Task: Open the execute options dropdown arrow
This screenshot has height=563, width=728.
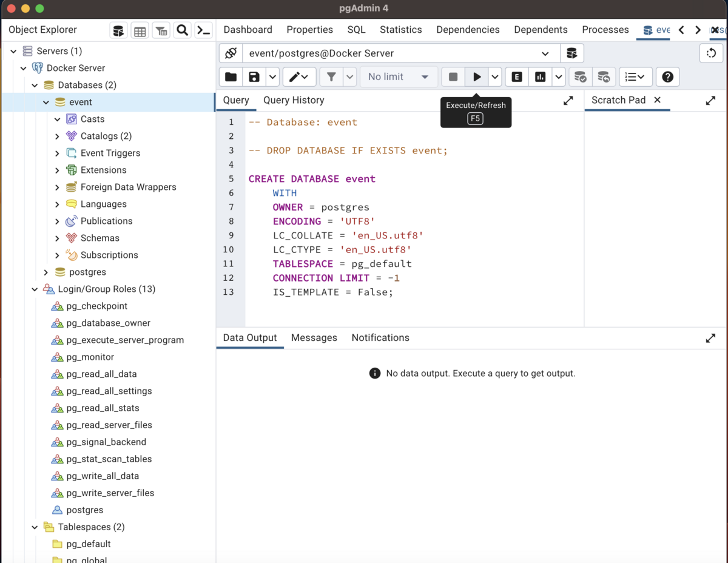Action: click(x=495, y=77)
